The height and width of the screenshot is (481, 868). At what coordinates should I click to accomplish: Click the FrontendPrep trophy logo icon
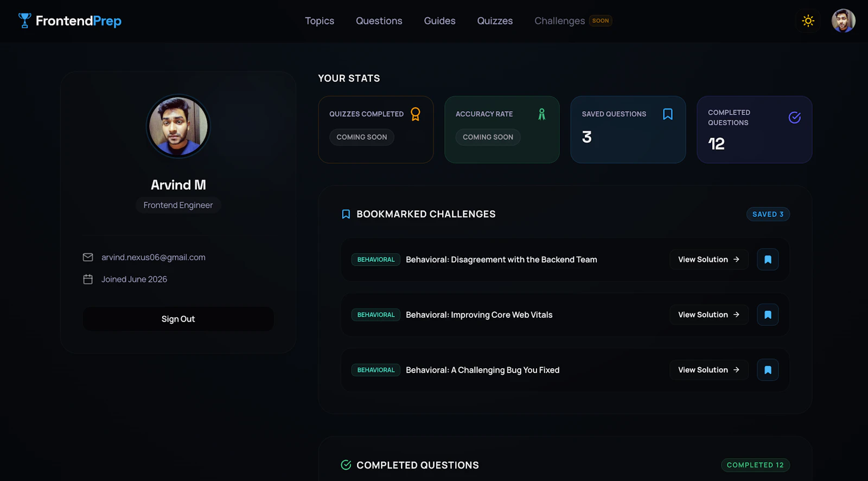pyautogui.click(x=24, y=21)
